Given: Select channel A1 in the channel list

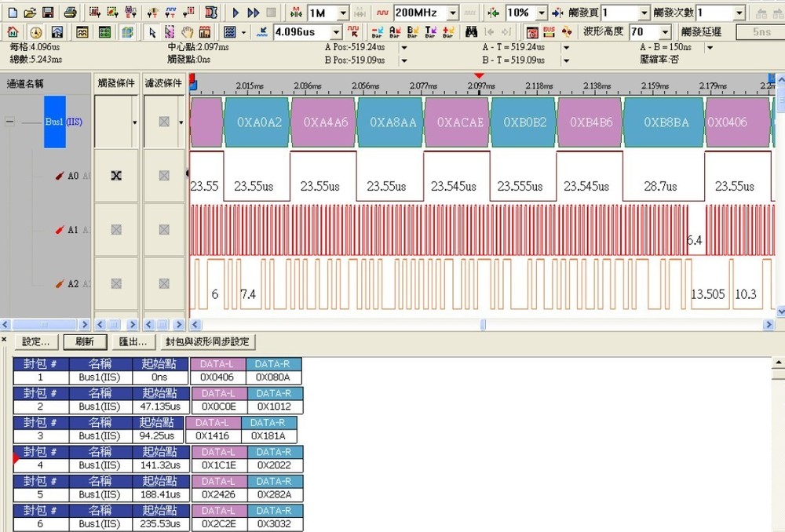Looking at the screenshot, I should tap(73, 230).
